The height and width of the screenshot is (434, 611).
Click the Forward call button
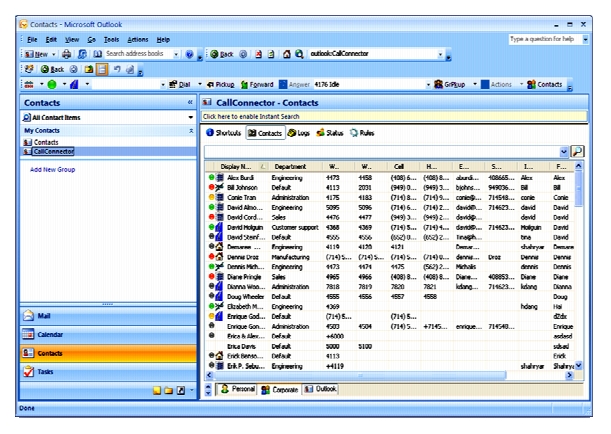257,84
